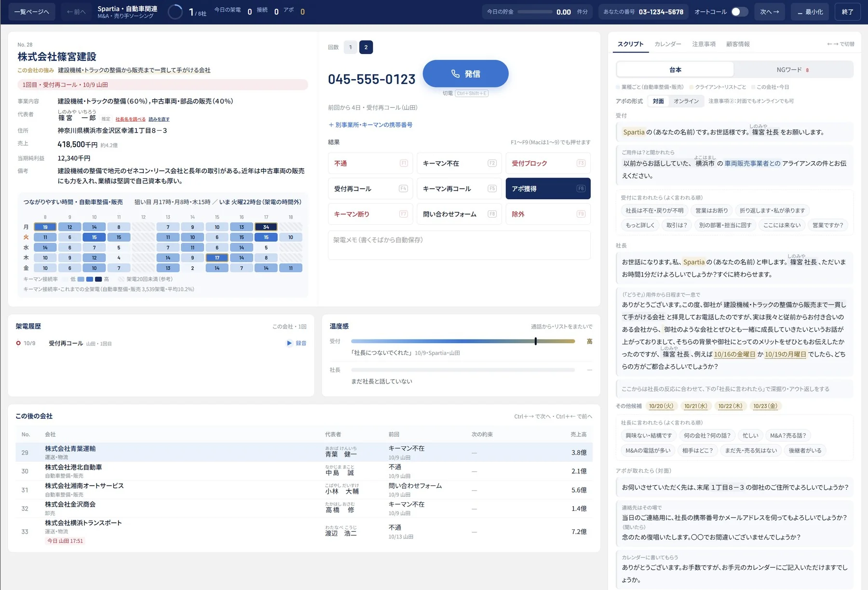Play the 録音 recording icon
The width and height of the screenshot is (868, 590).
point(289,343)
